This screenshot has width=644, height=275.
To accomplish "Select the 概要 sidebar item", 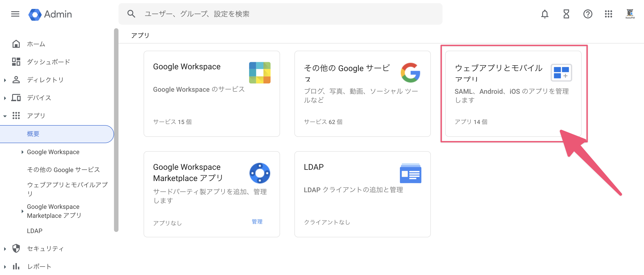I will click(57, 134).
